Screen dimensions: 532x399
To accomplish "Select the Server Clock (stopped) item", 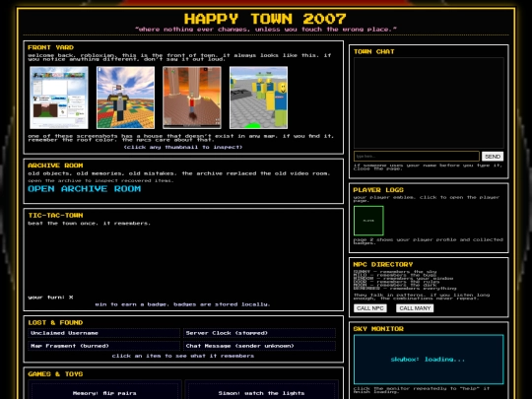I will pos(259,333).
